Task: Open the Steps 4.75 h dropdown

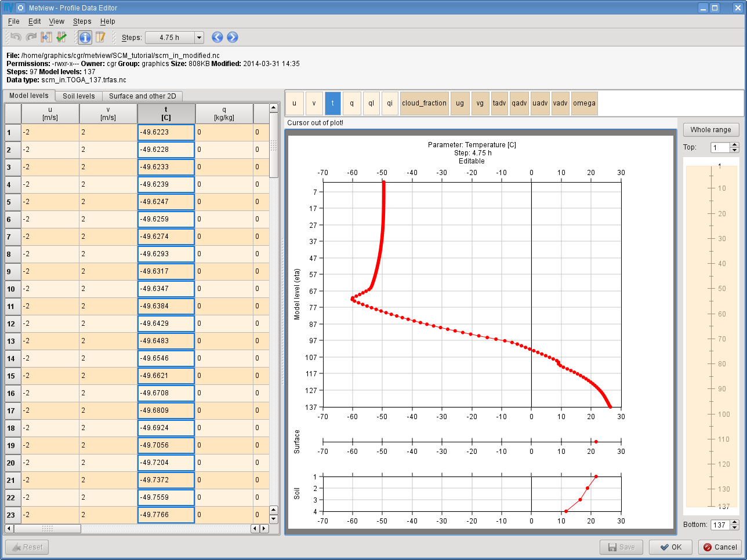Action: pyautogui.click(x=175, y=38)
